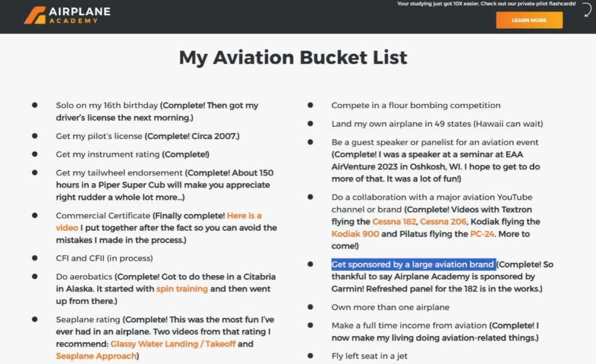This screenshot has width=596, height=364.
Task: Click 'Get my tailwheel endorsement' text
Action: (x=119, y=173)
